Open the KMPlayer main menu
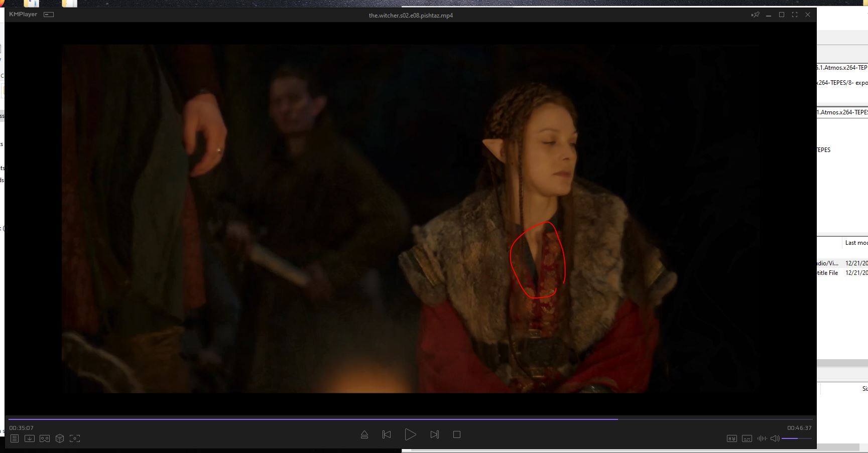 [23, 15]
